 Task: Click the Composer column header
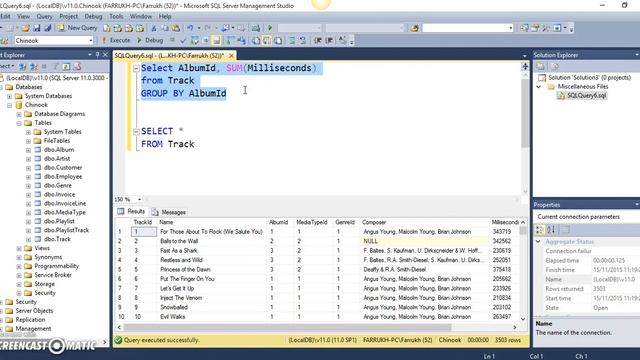click(x=424, y=222)
